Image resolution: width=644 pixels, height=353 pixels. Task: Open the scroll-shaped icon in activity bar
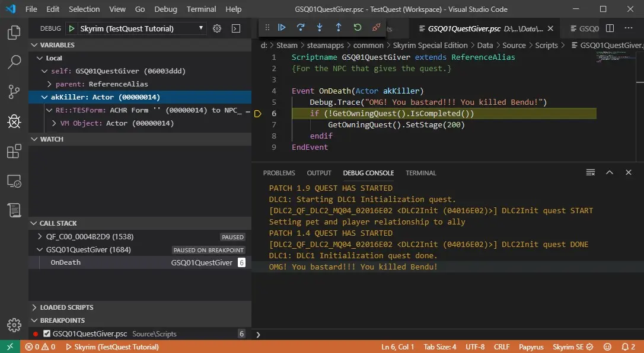click(x=14, y=210)
